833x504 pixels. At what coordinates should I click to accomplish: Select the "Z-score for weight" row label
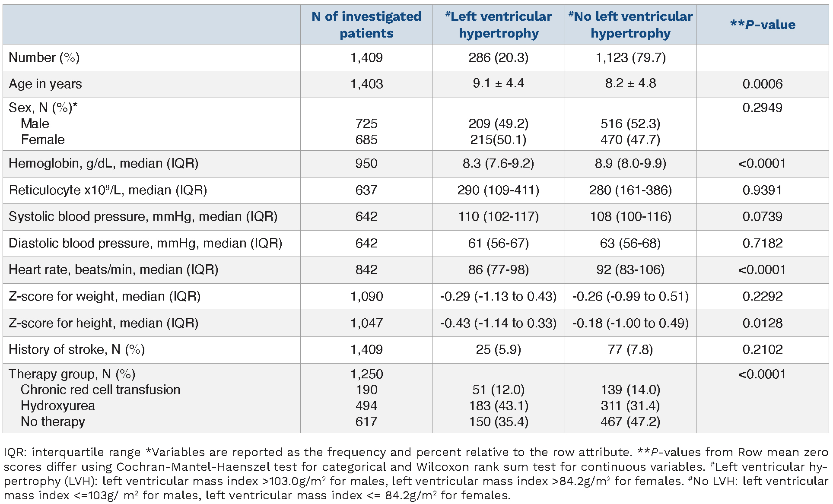105,296
